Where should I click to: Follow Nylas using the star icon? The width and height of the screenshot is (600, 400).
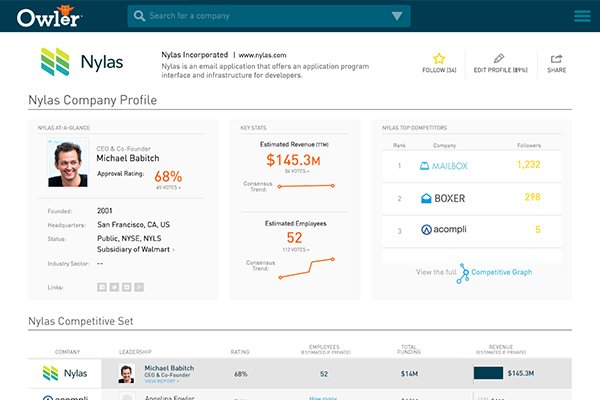438,59
